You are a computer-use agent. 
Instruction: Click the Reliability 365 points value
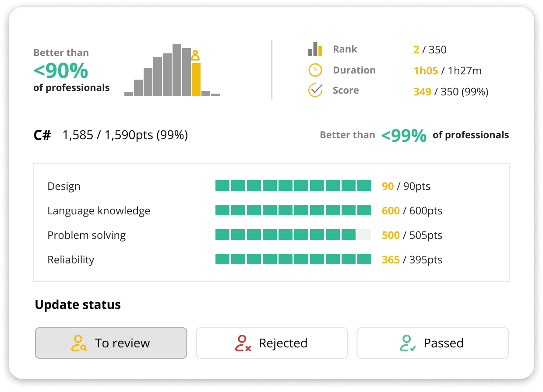(x=391, y=259)
